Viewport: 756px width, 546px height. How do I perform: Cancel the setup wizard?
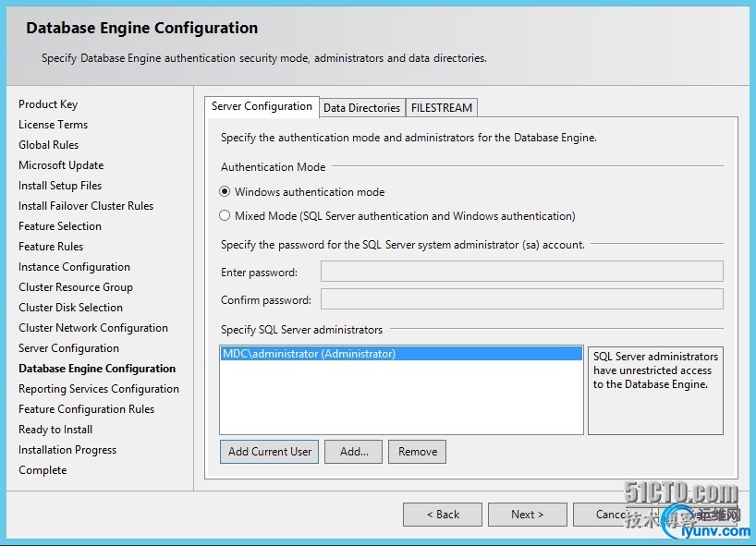point(613,515)
